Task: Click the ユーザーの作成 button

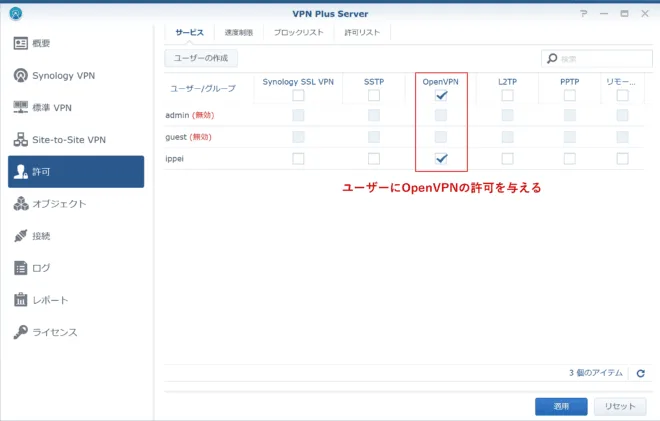Action: pos(201,58)
